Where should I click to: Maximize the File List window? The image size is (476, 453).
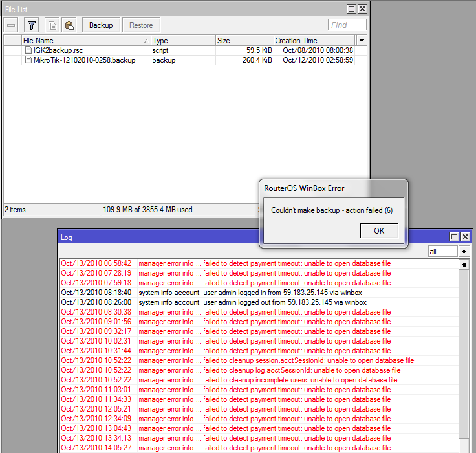(x=351, y=9)
